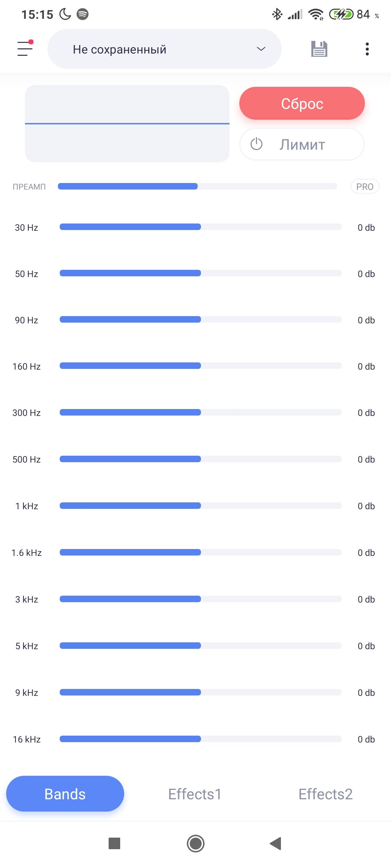Tap the Spotify icon in the status bar
Image resolution: width=391 pixels, height=868 pixels.
coord(83,14)
